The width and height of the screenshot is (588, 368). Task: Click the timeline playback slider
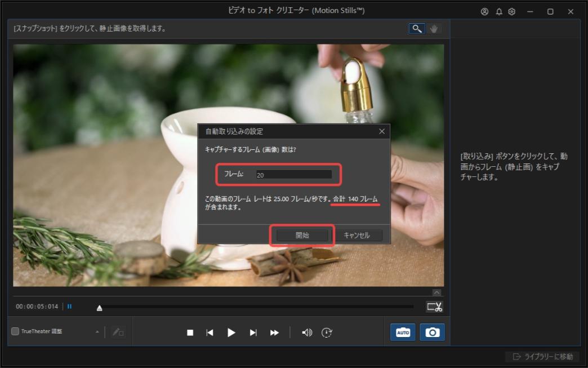pos(99,308)
